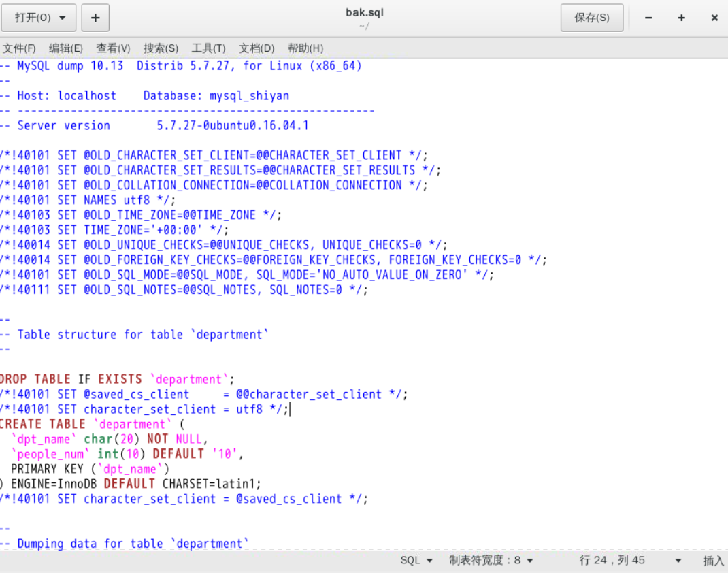Click the SQL_MODE='NO_AUTO_VALUE_ON_ZERO' line
The width and height of the screenshot is (728, 573).
pos(247,275)
